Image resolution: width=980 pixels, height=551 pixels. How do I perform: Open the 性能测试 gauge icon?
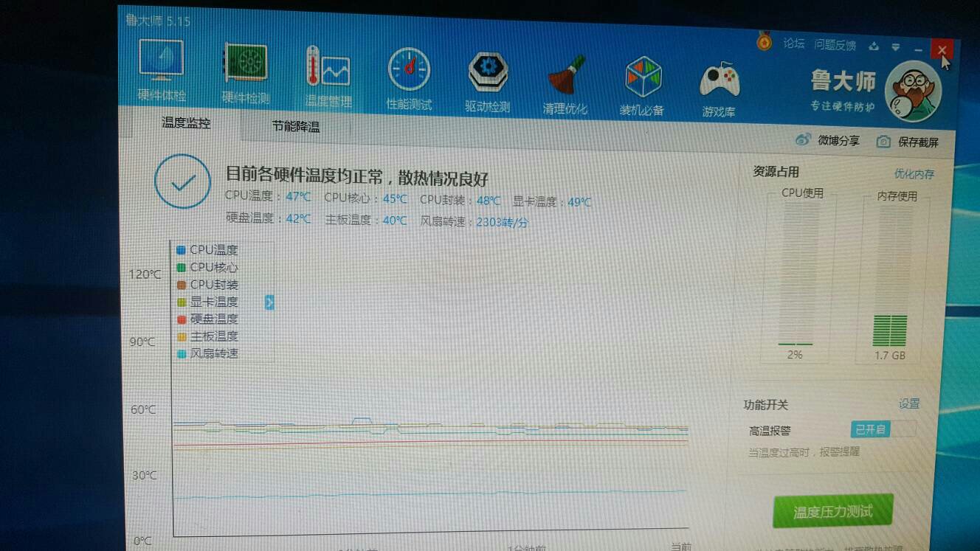[409, 71]
